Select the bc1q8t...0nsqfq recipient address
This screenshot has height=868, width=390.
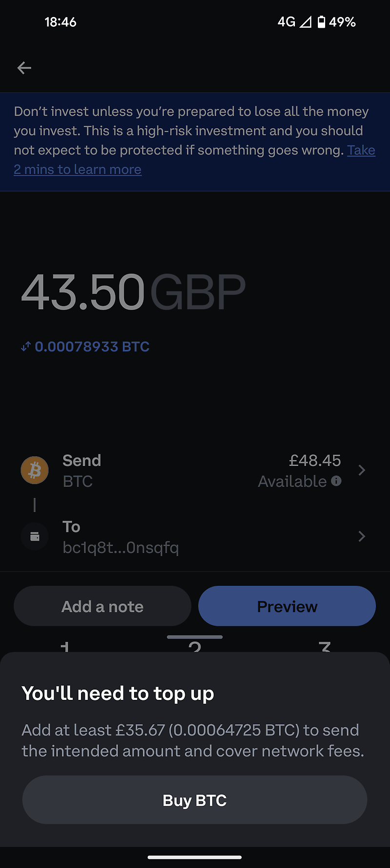click(x=121, y=547)
